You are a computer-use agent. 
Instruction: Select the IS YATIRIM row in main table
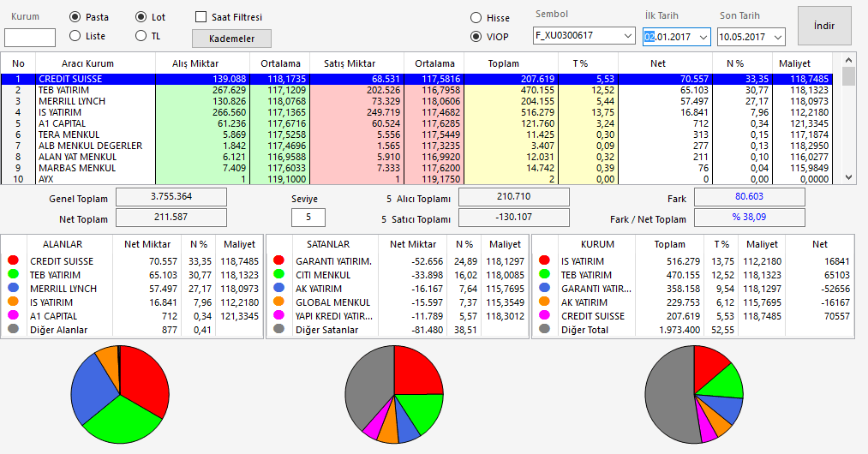coord(416,112)
